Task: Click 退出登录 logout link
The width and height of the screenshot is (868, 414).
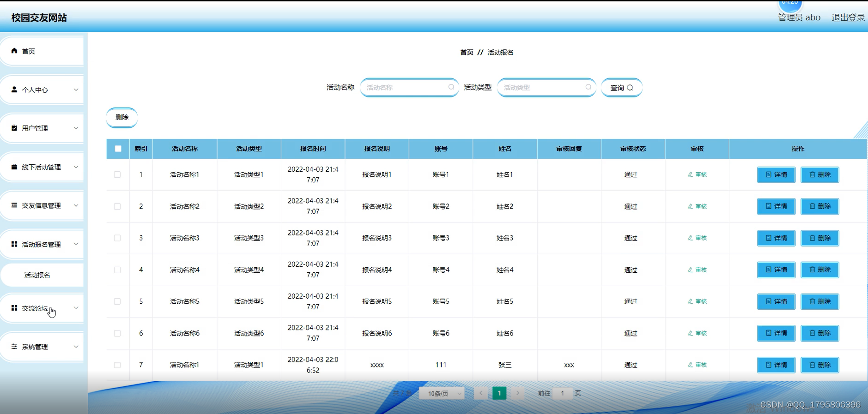Action: coord(848,18)
